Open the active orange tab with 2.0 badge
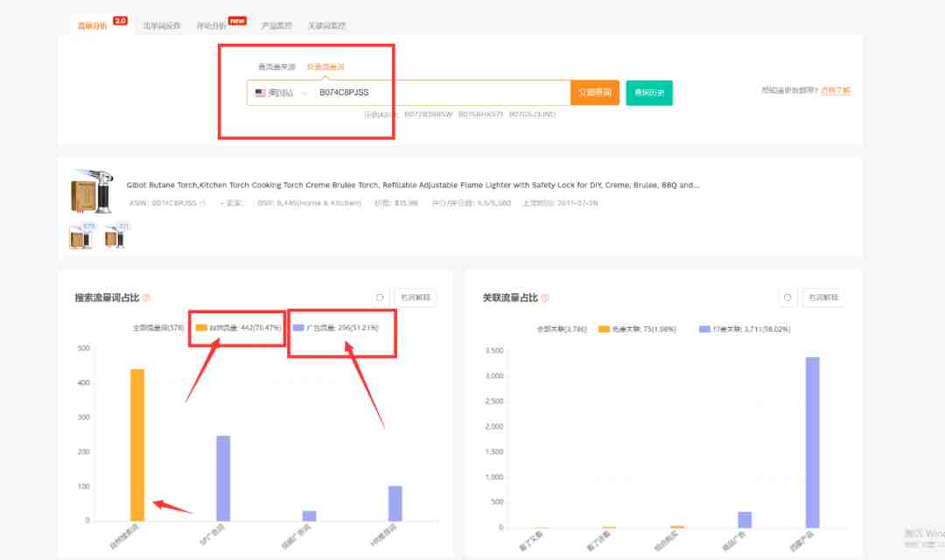945x560 pixels. (92, 26)
